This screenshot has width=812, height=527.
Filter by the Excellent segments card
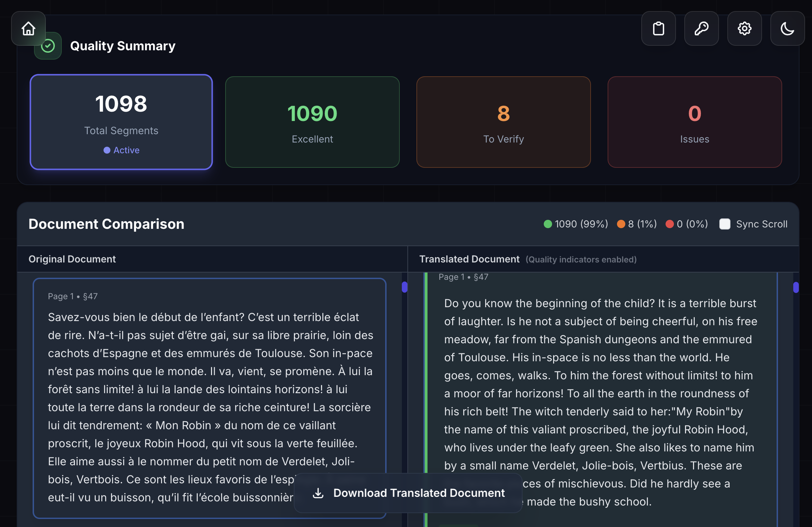(312, 122)
